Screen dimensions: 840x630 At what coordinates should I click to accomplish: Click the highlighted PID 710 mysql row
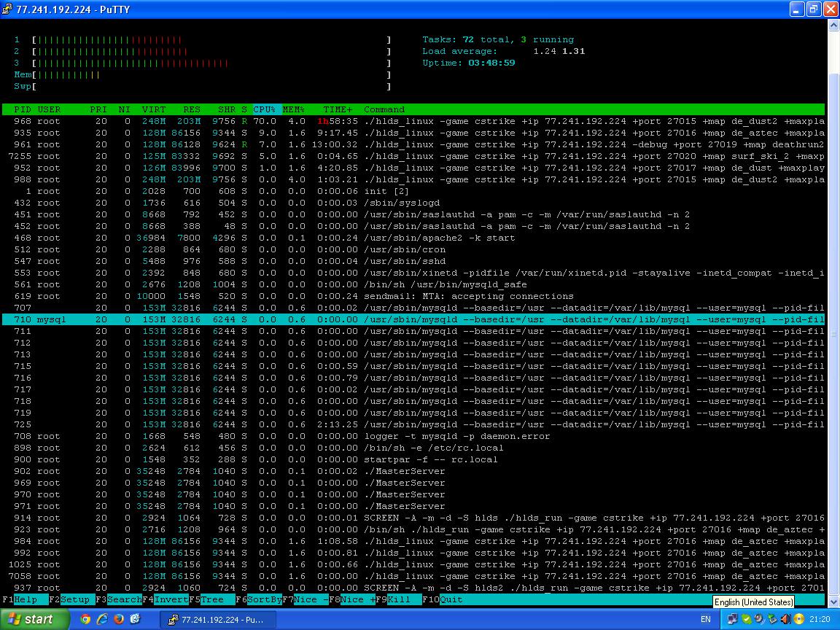tap(413, 319)
